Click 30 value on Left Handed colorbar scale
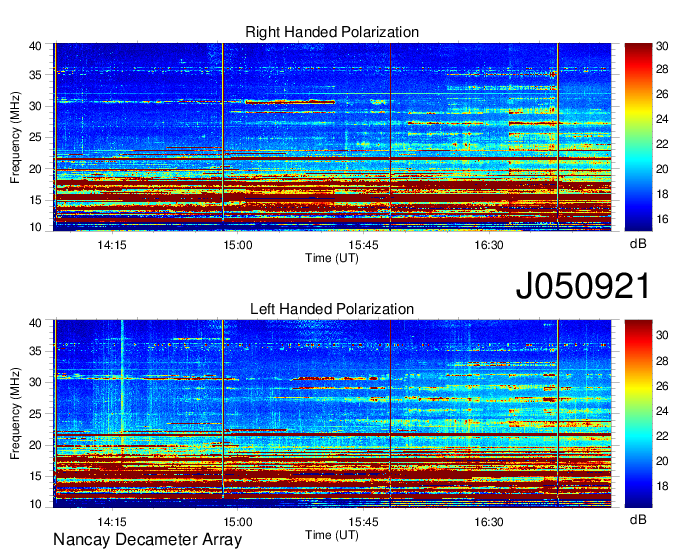The width and height of the screenshot is (680, 552). pos(662,335)
